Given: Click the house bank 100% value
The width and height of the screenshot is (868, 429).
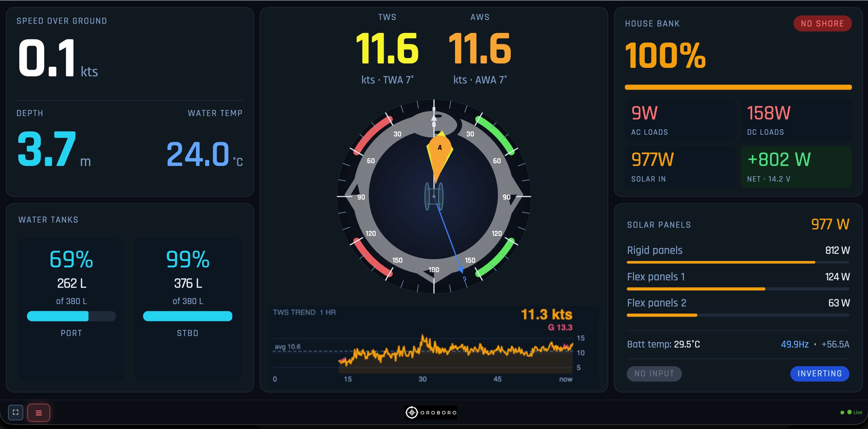Looking at the screenshot, I should coord(666,56).
